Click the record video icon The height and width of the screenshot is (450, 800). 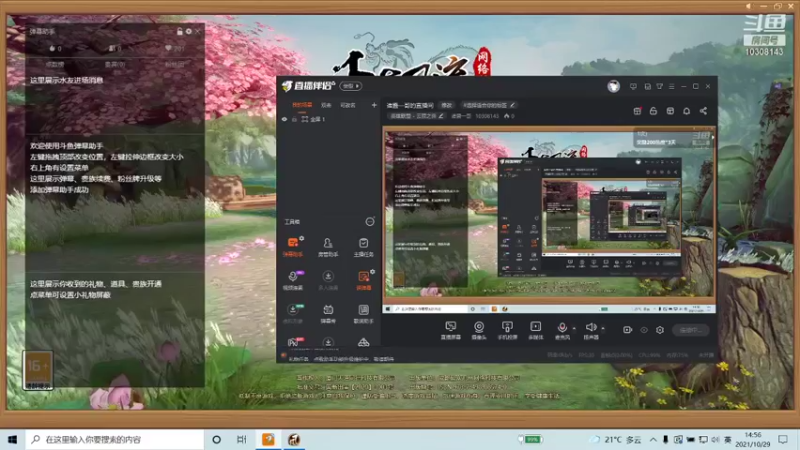628,330
